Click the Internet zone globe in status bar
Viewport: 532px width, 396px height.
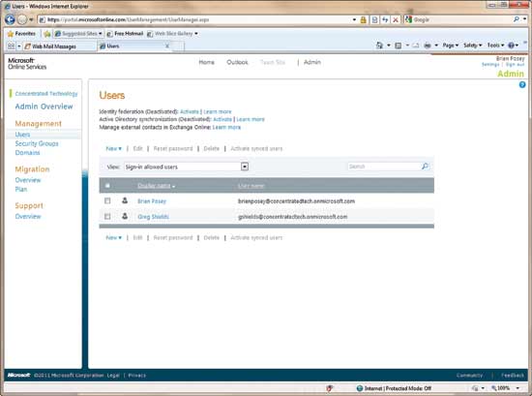(x=360, y=388)
